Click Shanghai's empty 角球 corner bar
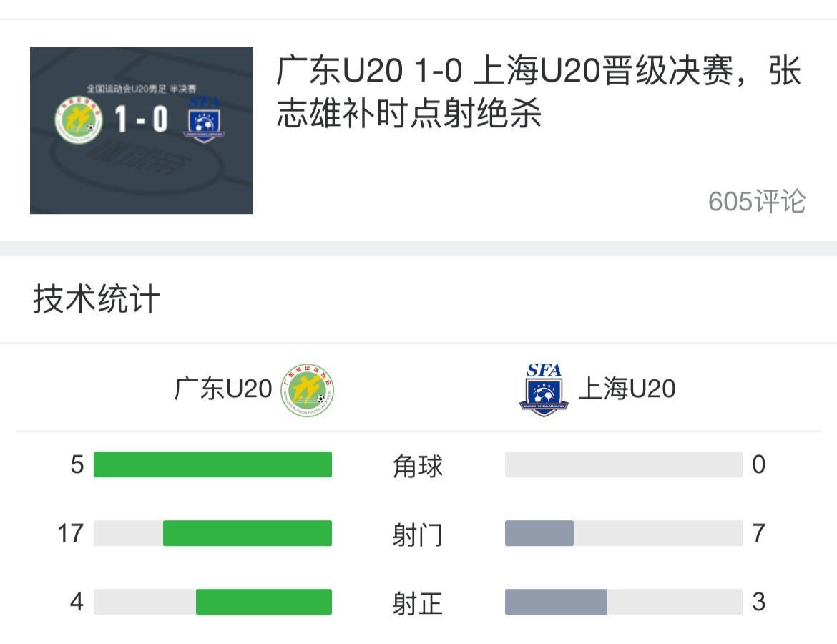Viewport: 837px width, 644px height. click(624, 464)
